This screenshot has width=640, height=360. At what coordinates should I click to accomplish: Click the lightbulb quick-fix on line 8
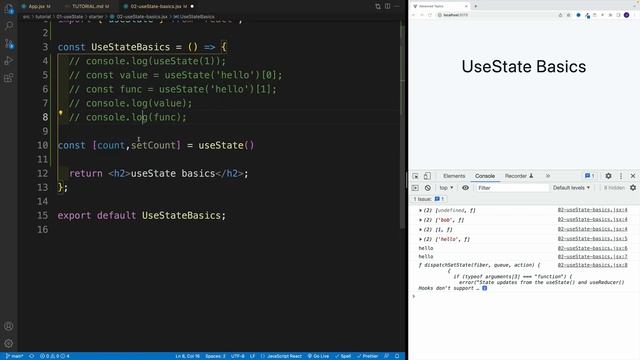60,113
